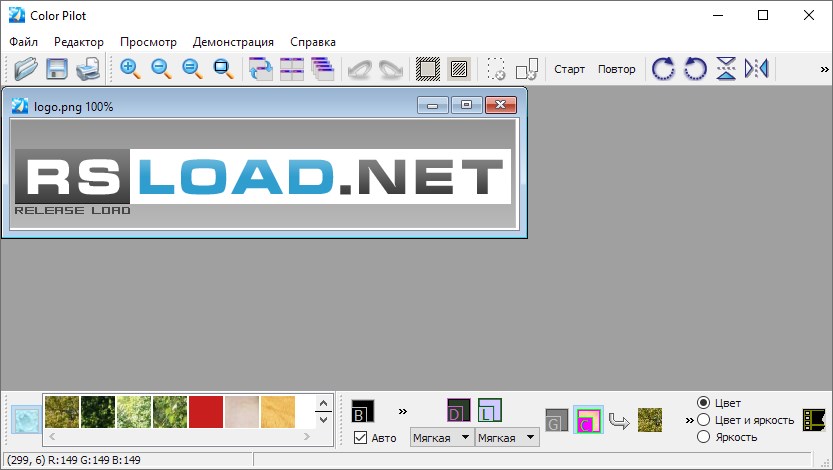
Task: Minimize the logo.png child window
Action: tap(433, 105)
